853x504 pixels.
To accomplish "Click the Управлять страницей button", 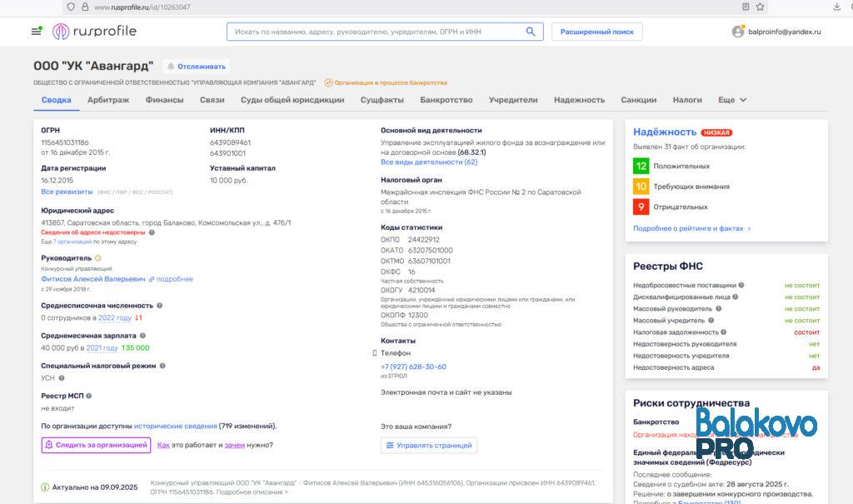I will [x=429, y=445].
